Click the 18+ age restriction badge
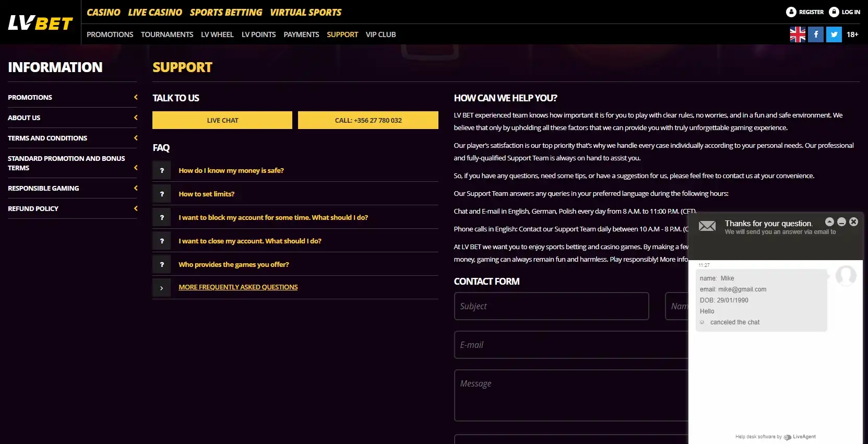The width and height of the screenshot is (868, 444). click(x=852, y=34)
